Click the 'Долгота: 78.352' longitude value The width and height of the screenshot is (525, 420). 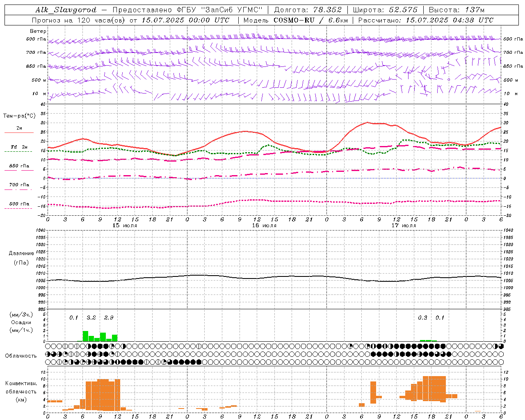pos(308,10)
